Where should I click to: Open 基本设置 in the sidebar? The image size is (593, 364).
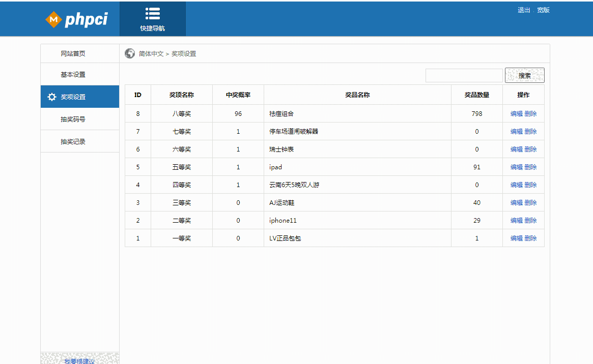click(x=73, y=75)
